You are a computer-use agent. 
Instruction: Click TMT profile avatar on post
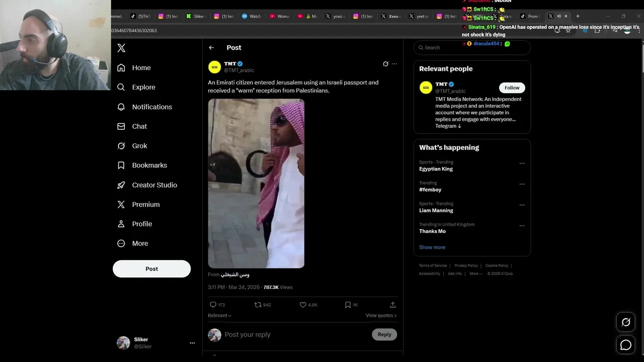pos(214,67)
